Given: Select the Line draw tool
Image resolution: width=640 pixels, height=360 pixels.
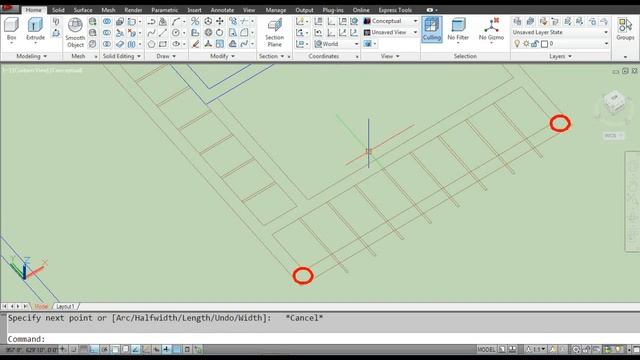Looking at the screenshot, I should point(163,32).
